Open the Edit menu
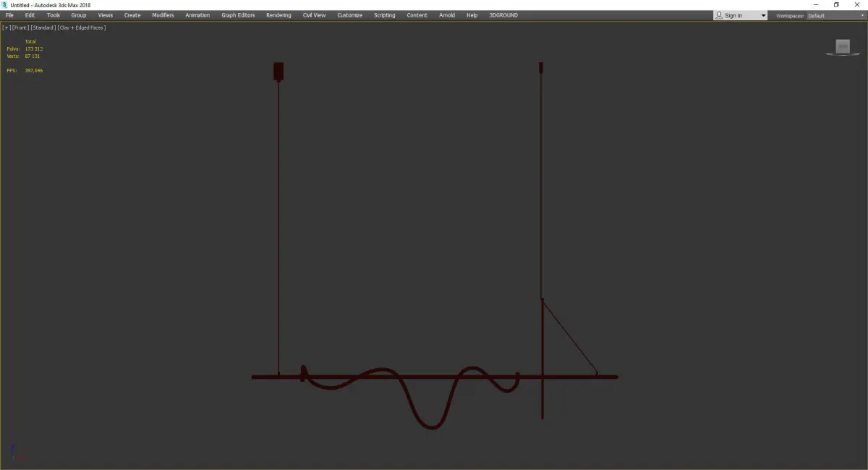 click(30, 15)
